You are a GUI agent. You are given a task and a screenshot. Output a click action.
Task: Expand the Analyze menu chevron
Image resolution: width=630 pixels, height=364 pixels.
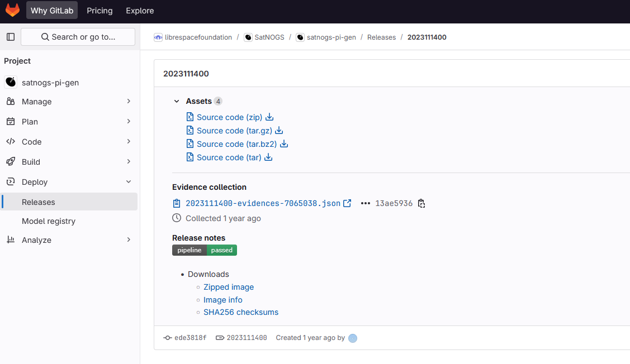(x=129, y=240)
